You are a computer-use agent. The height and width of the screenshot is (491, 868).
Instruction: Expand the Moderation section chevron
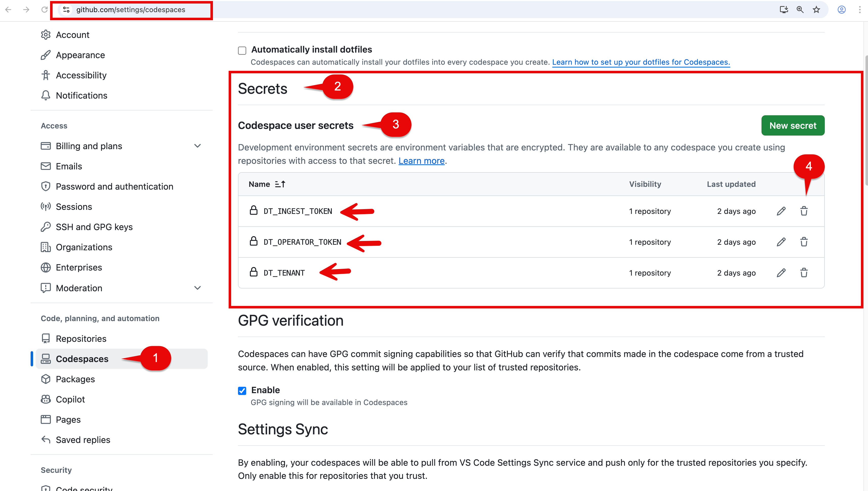(x=198, y=288)
